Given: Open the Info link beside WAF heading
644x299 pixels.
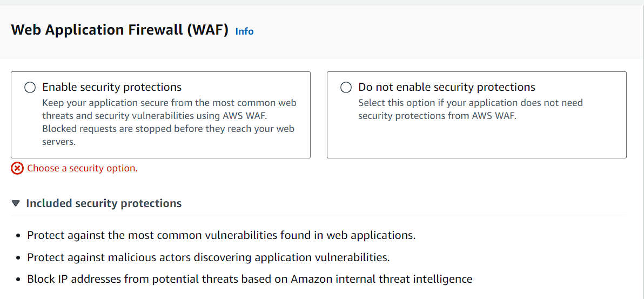Looking at the screenshot, I should pyautogui.click(x=244, y=31).
